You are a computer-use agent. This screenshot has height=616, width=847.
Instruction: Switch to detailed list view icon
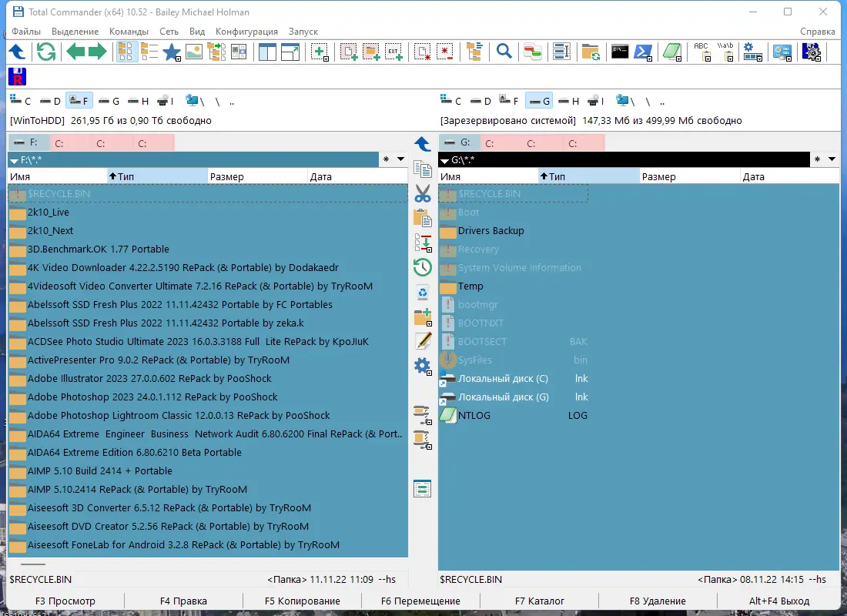click(x=149, y=52)
